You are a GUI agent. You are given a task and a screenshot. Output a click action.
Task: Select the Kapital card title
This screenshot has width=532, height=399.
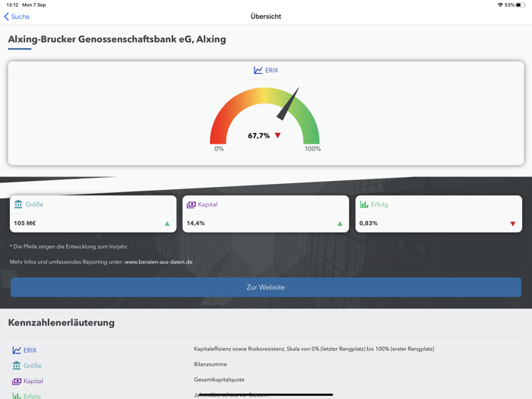pos(207,204)
